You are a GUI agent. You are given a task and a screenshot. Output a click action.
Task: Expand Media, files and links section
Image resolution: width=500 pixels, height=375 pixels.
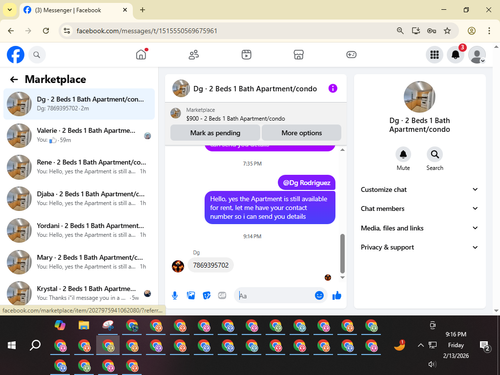pyautogui.click(x=419, y=228)
